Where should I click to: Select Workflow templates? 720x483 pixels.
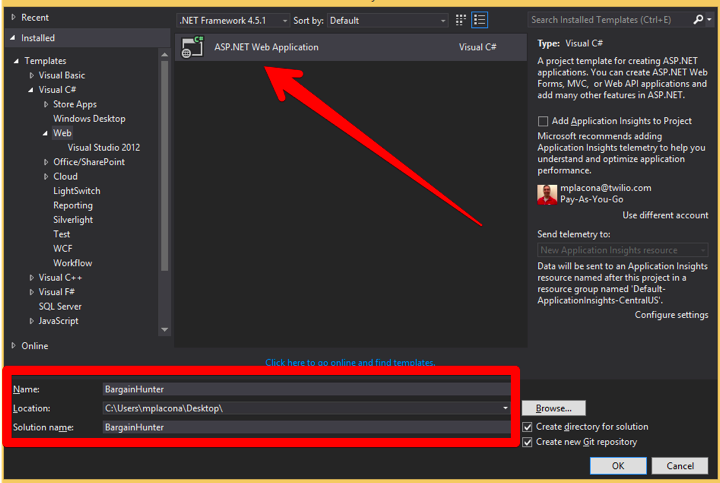tap(73, 263)
